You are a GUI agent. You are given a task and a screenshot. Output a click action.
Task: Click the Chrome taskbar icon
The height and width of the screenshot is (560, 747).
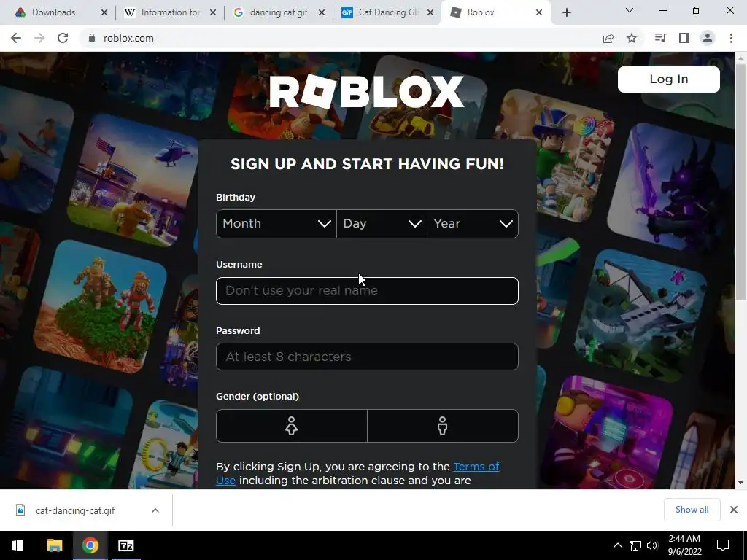90,545
